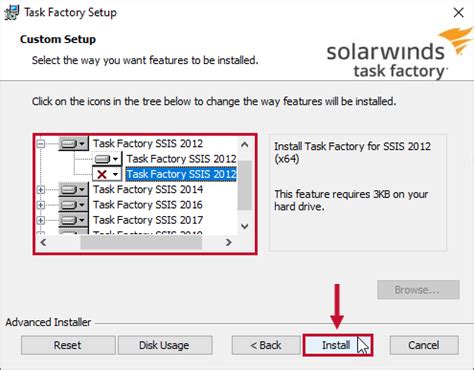Image resolution: width=474 pixels, height=370 pixels.
Task: Select Task Factory SSIS 2014 row
Action: pos(148,190)
